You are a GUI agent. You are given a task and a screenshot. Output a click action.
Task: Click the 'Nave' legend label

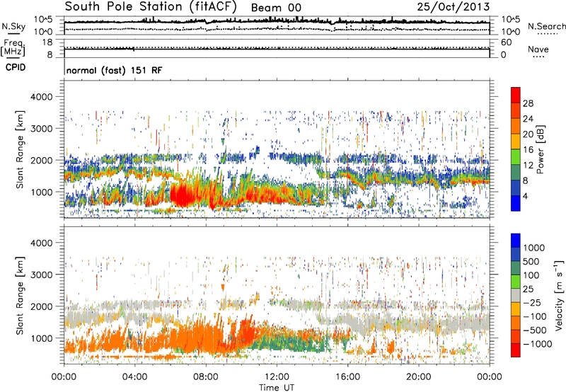point(538,49)
